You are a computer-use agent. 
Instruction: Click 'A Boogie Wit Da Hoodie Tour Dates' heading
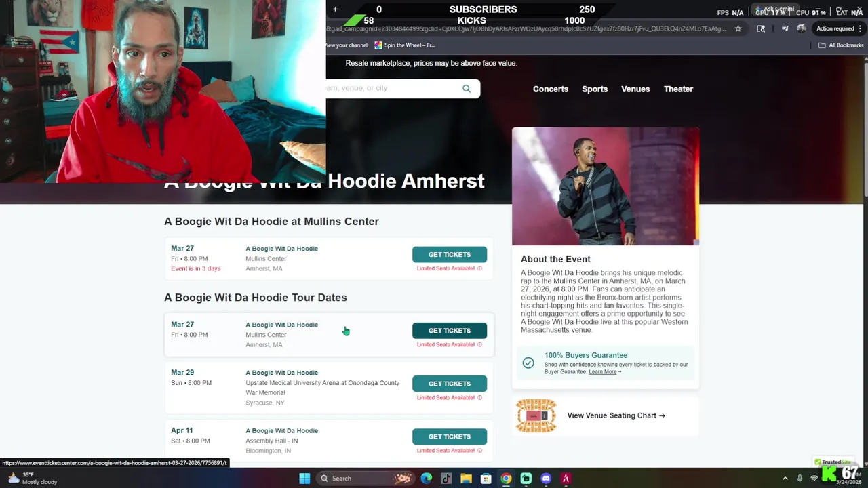pyautogui.click(x=255, y=298)
